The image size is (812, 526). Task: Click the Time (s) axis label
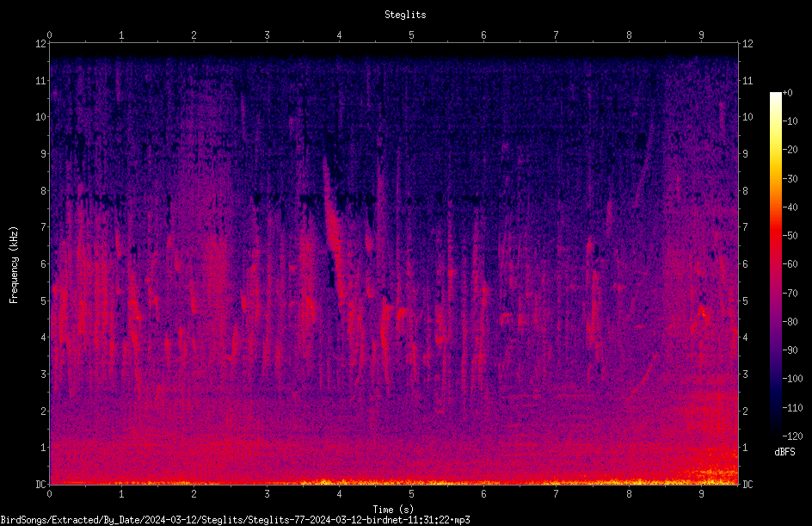(x=393, y=509)
